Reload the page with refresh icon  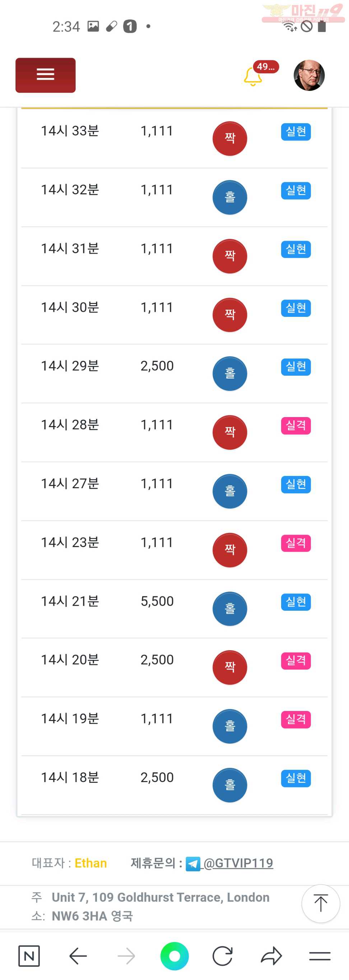222,955
